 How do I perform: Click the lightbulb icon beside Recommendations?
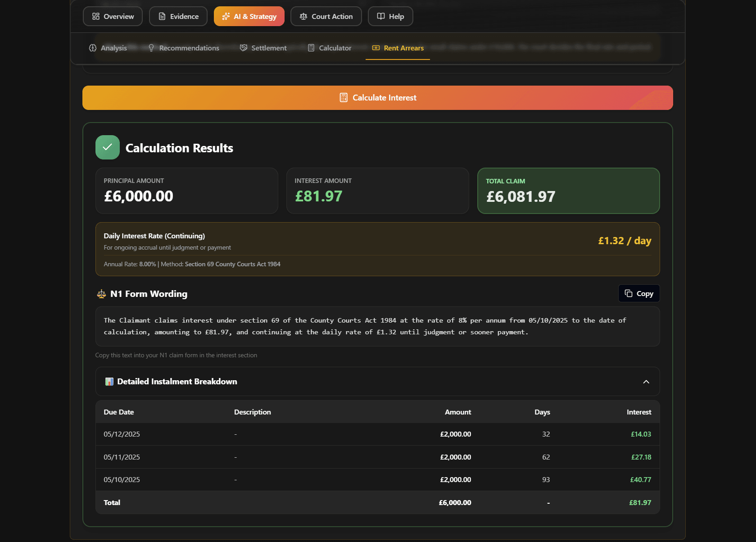151,48
